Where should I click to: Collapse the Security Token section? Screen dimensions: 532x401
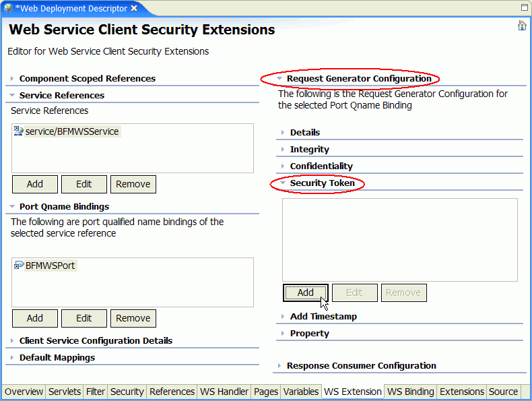(283, 183)
